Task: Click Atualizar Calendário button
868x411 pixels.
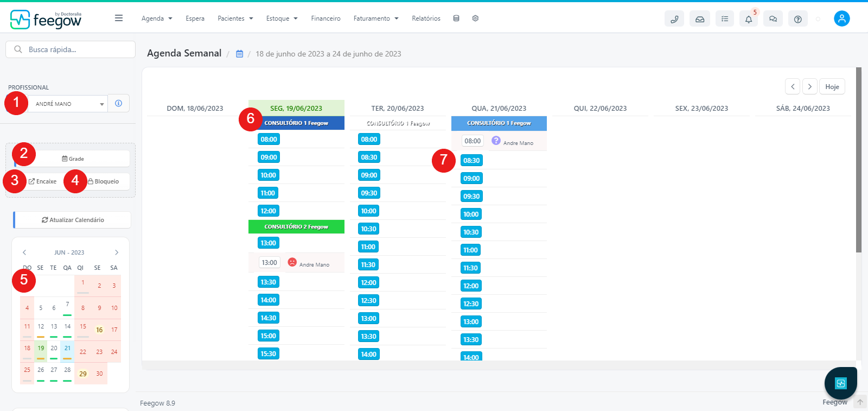Action: (x=73, y=220)
